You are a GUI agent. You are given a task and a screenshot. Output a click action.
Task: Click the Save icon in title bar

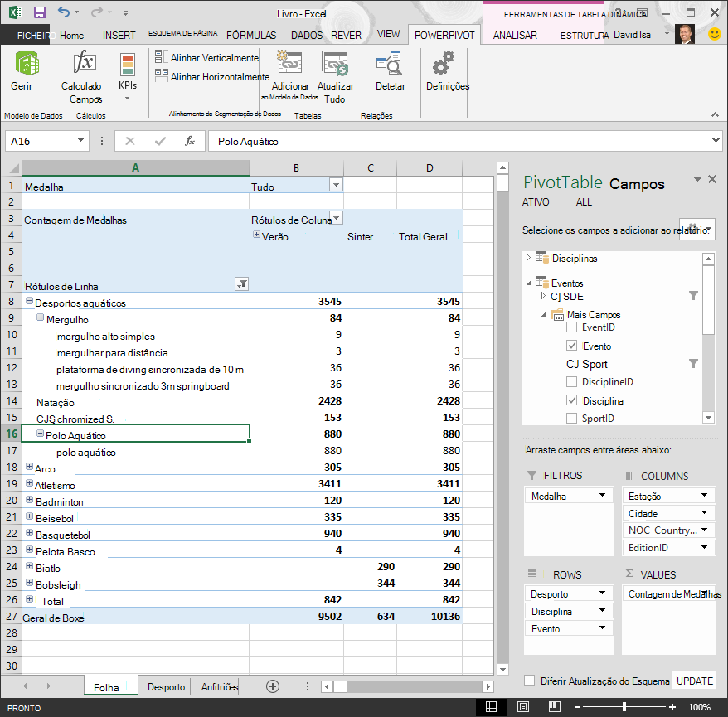click(40, 12)
